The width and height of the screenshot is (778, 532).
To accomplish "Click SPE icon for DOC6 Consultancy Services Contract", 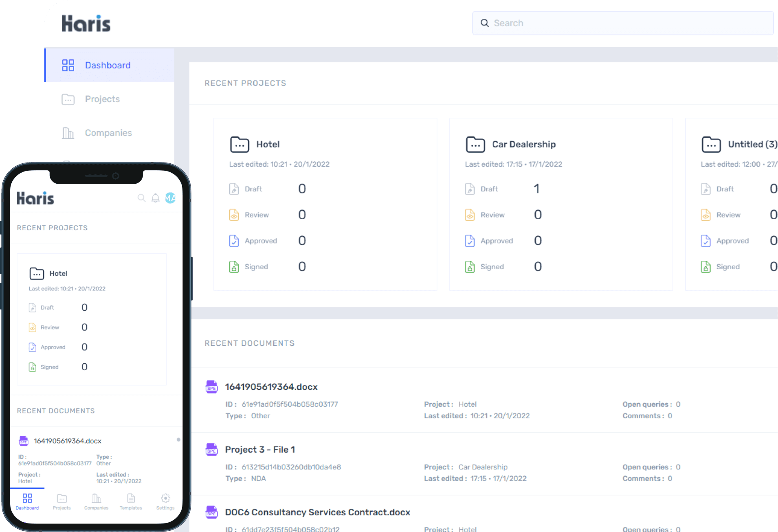I will coord(211,512).
